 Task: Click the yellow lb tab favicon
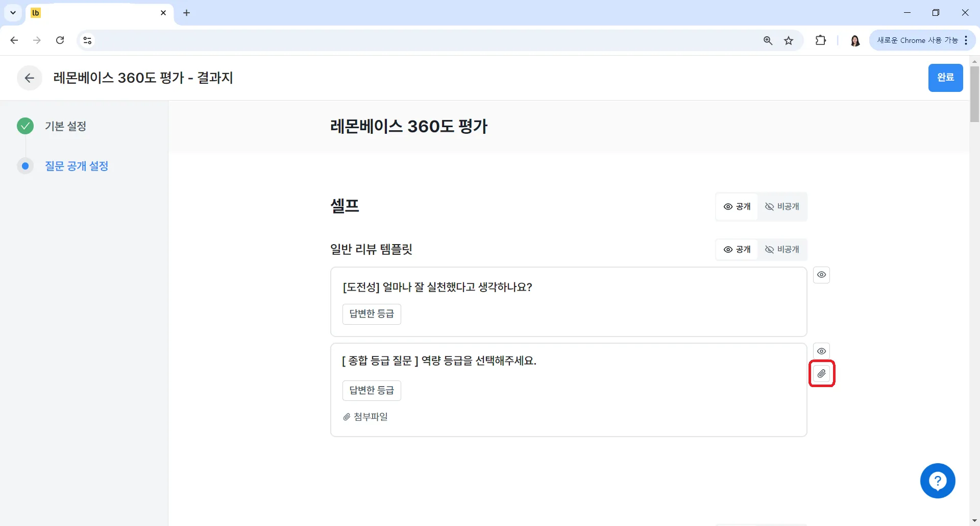click(36, 13)
